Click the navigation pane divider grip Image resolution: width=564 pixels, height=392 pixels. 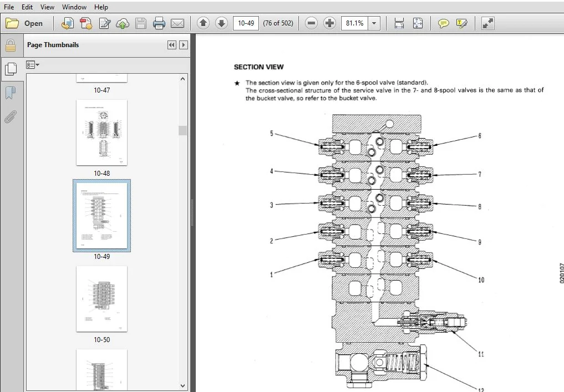click(192, 212)
